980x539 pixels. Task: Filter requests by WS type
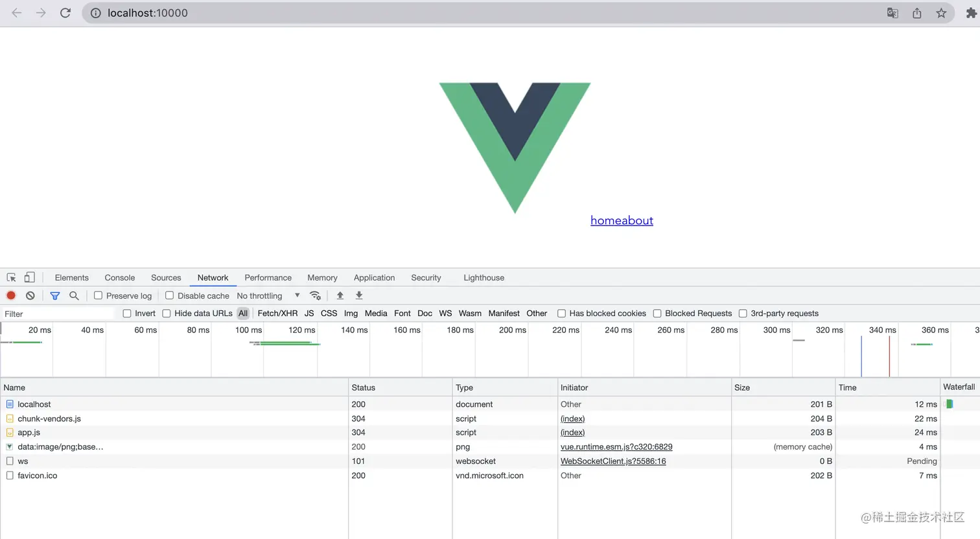(x=445, y=314)
